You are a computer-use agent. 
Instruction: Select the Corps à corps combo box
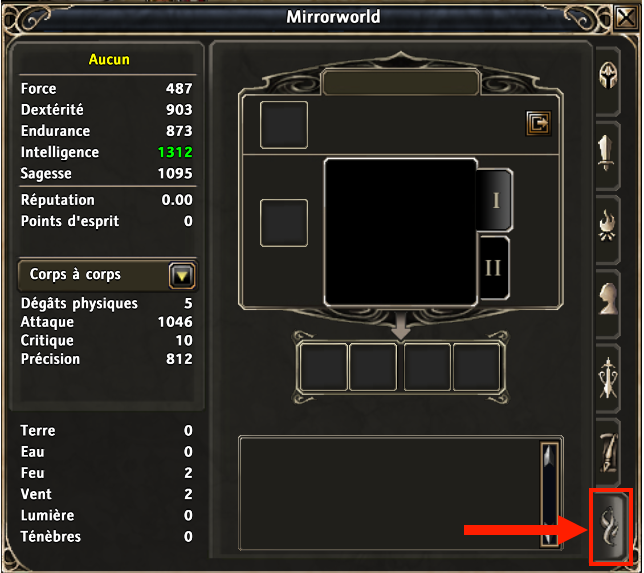click(108, 275)
